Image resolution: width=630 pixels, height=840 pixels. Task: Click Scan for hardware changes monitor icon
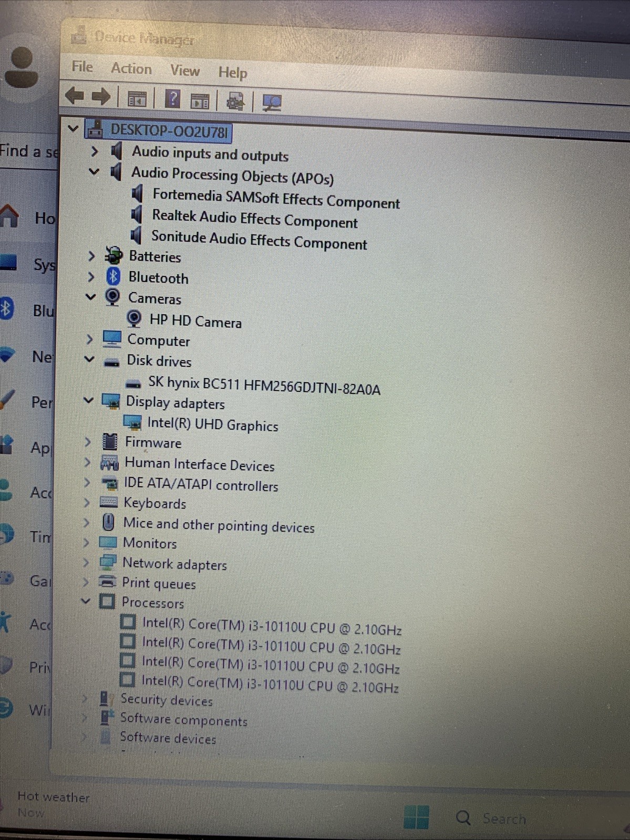click(272, 102)
